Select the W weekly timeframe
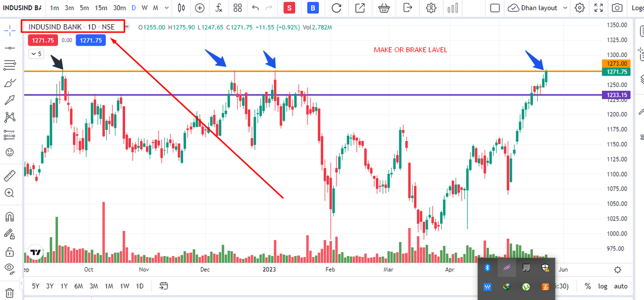 tap(144, 8)
